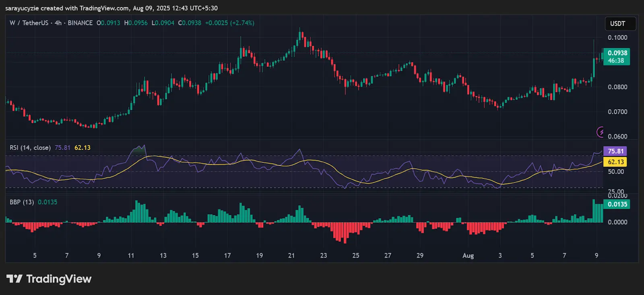The image size is (644, 295).
Task: Click the TradingView wordmark text
Action: pyautogui.click(x=59, y=279)
